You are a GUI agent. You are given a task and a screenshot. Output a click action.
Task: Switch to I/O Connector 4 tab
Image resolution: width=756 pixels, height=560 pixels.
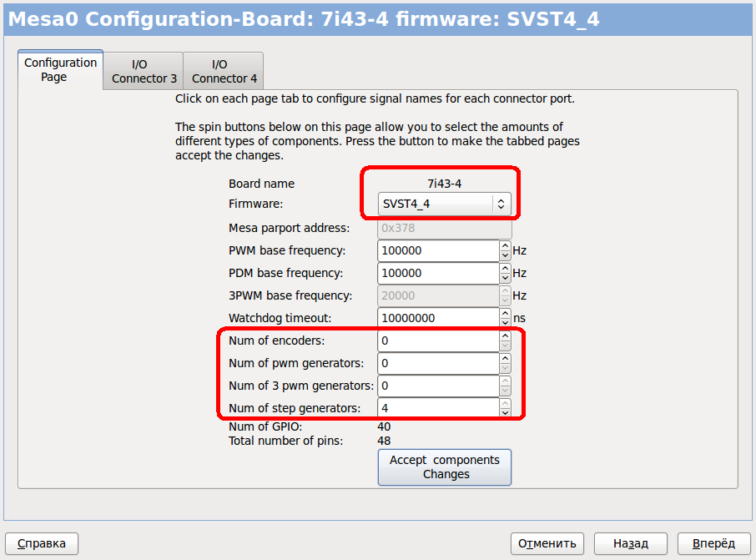pyautogui.click(x=224, y=72)
